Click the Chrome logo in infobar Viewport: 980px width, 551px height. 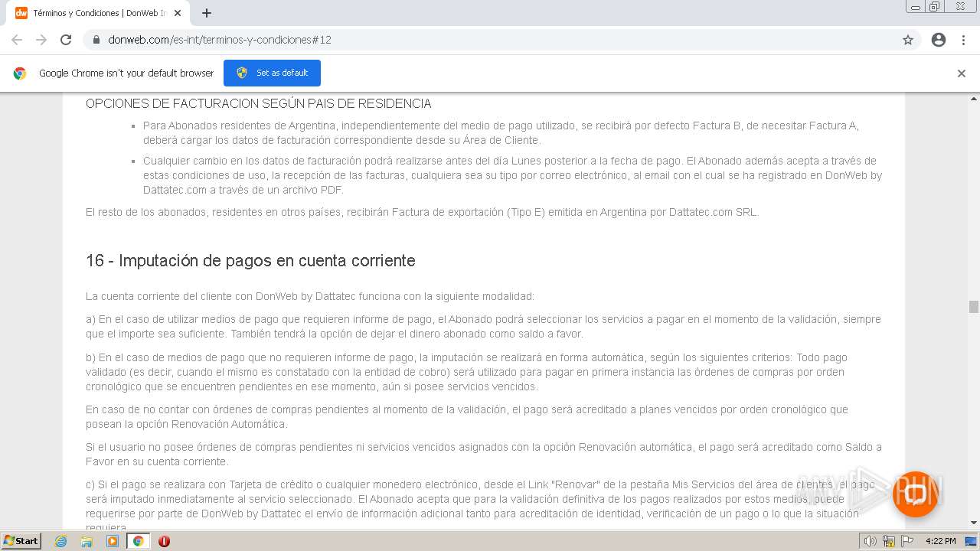point(20,73)
